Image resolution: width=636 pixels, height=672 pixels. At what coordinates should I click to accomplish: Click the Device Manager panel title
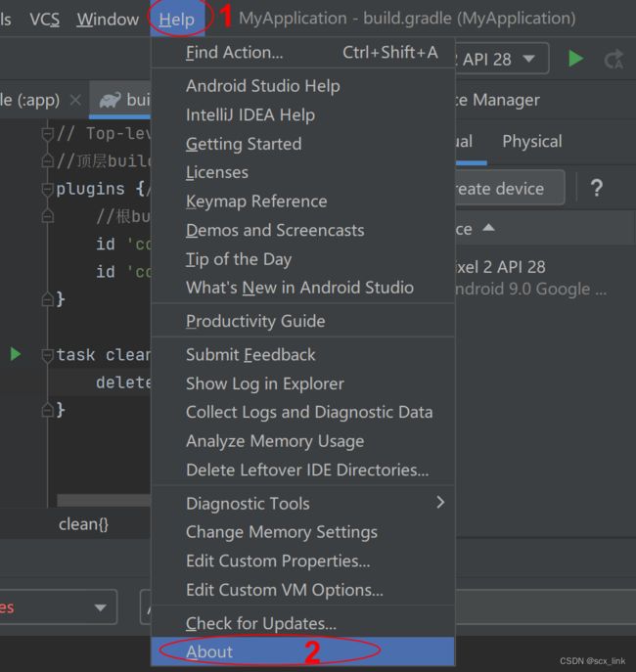coord(497,100)
